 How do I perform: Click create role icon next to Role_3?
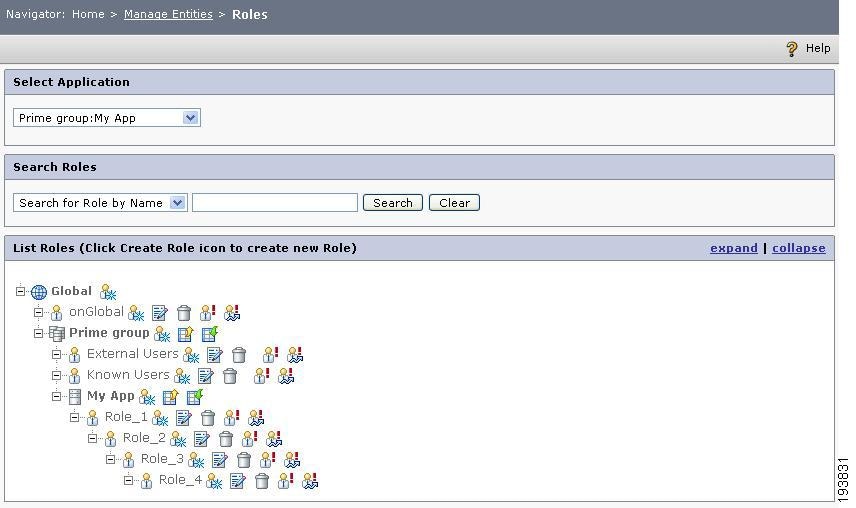pos(196,461)
